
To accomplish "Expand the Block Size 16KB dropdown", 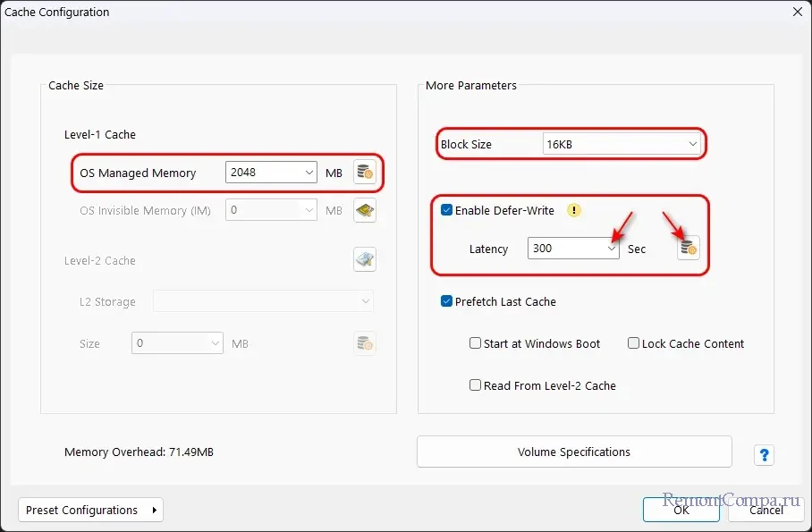I will 622,144.
